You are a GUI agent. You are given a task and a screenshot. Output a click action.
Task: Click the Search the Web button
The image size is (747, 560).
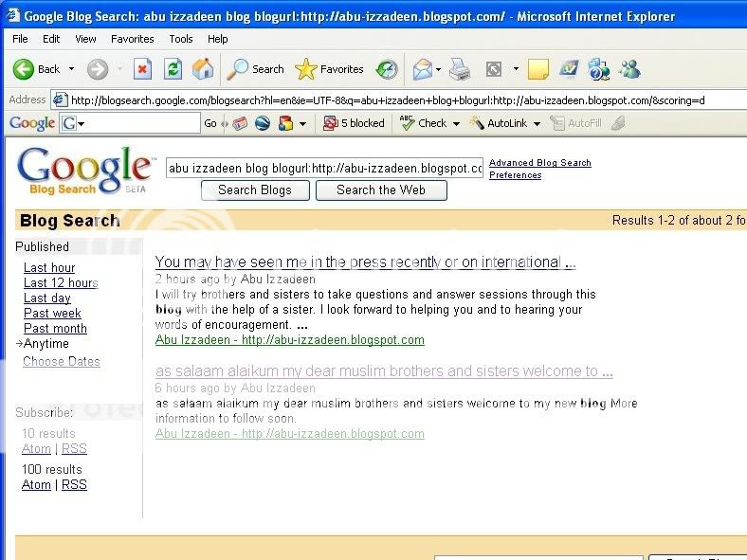coord(381,190)
